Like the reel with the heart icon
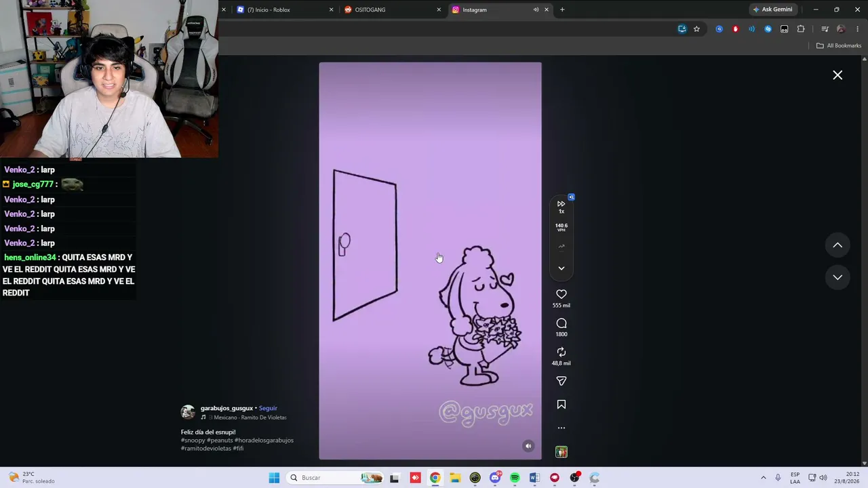 click(561, 294)
